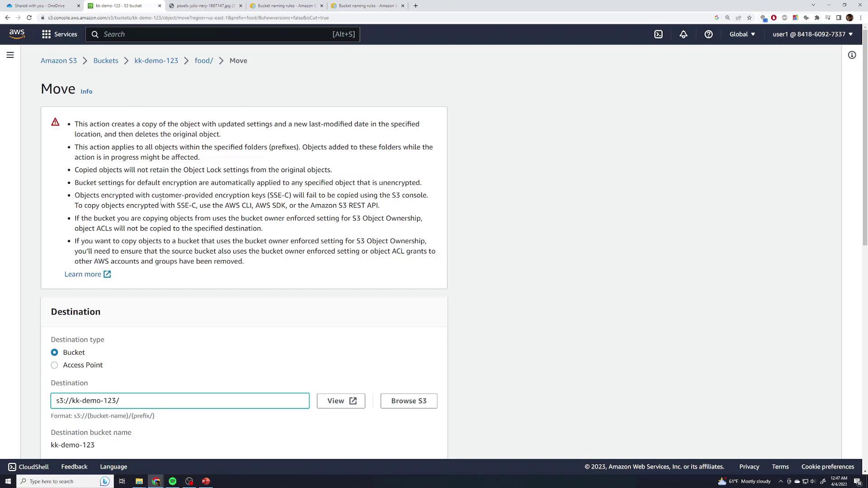The width and height of the screenshot is (868, 488).
Task: Expand the left hamburger navigation menu
Action: coord(10,55)
